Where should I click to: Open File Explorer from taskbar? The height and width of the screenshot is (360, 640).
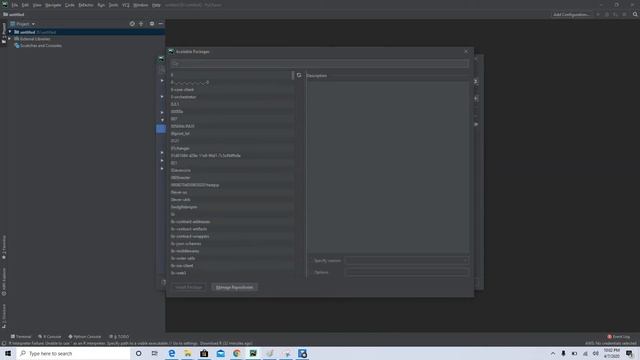point(188,353)
